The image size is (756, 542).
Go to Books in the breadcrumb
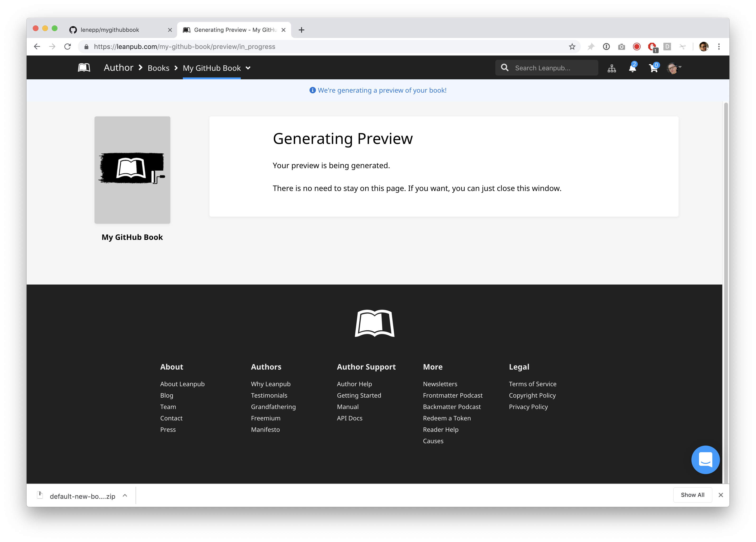point(158,68)
